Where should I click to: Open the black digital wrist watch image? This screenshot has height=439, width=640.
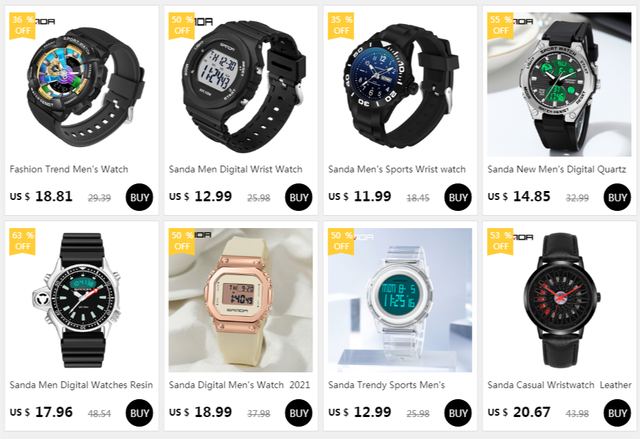tap(241, 84)
